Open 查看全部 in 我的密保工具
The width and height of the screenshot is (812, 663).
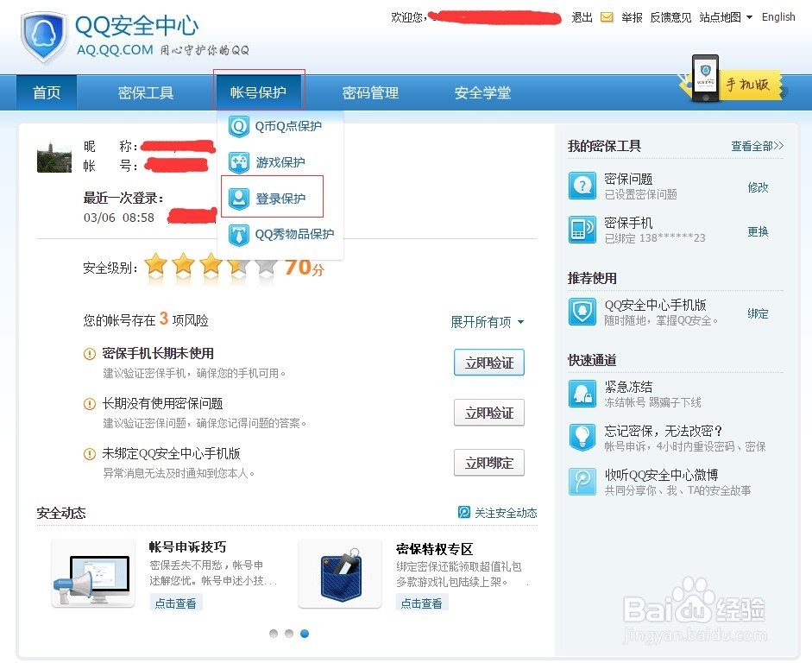point(755,146)
